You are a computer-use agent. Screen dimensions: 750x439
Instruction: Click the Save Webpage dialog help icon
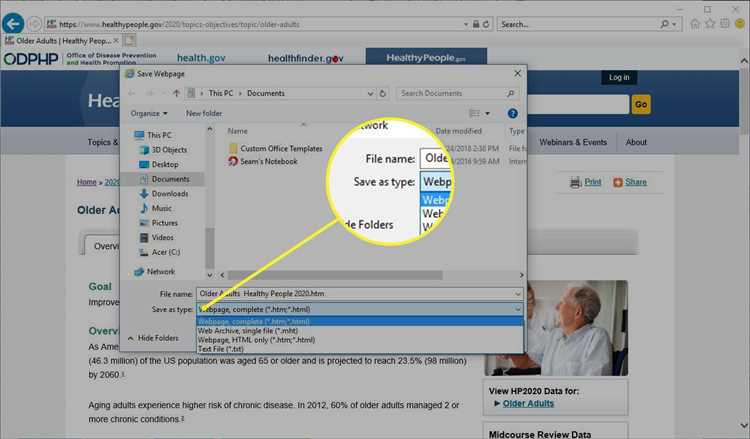512,113
